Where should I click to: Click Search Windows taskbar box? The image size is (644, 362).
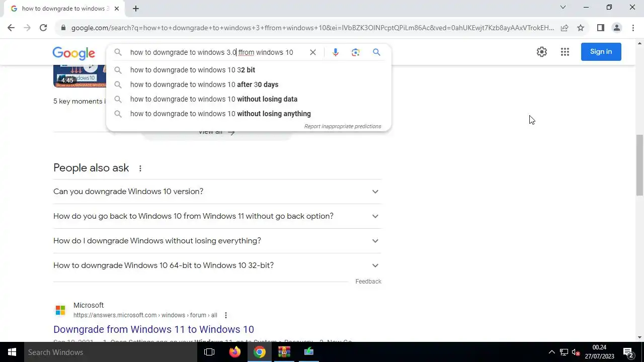[x=111, y=352]
